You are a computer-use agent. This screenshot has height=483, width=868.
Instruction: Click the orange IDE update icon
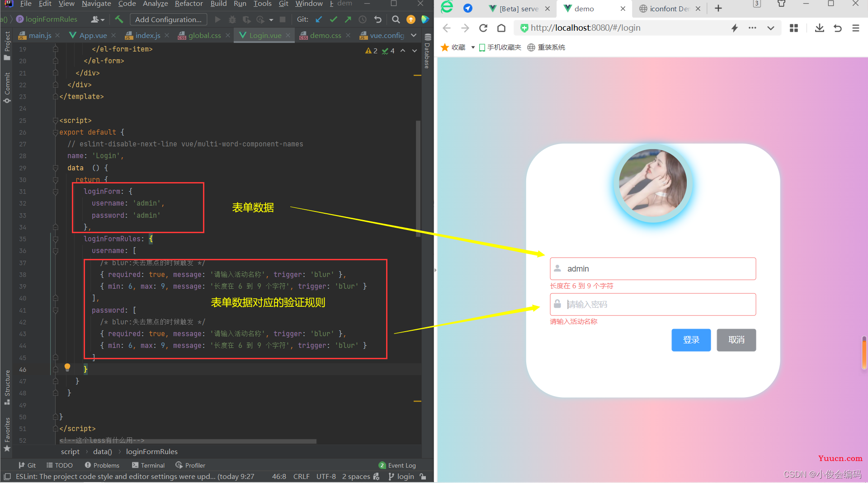[x=410, y=19]
